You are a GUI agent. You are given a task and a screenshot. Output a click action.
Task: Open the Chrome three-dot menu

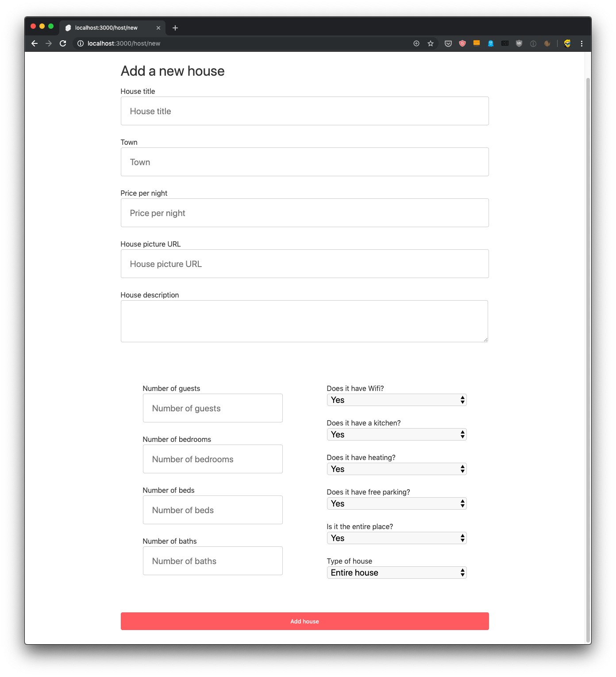581,43
